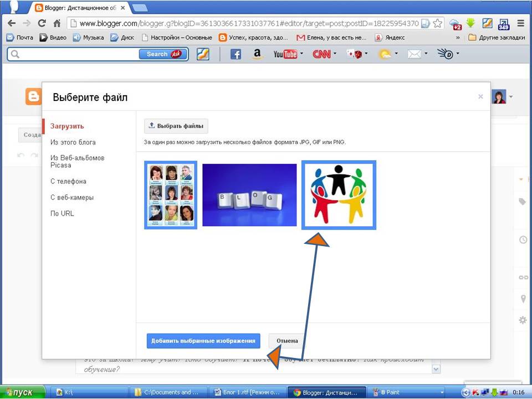
Task: Expand the weather dropdown arrow
Action: [x=396, y=53]
